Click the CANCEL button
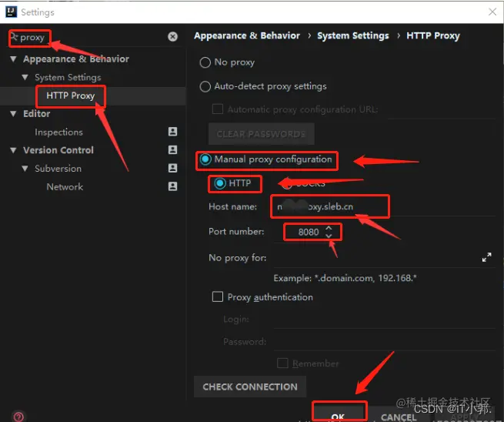504x422 pixels. [399, 417]
